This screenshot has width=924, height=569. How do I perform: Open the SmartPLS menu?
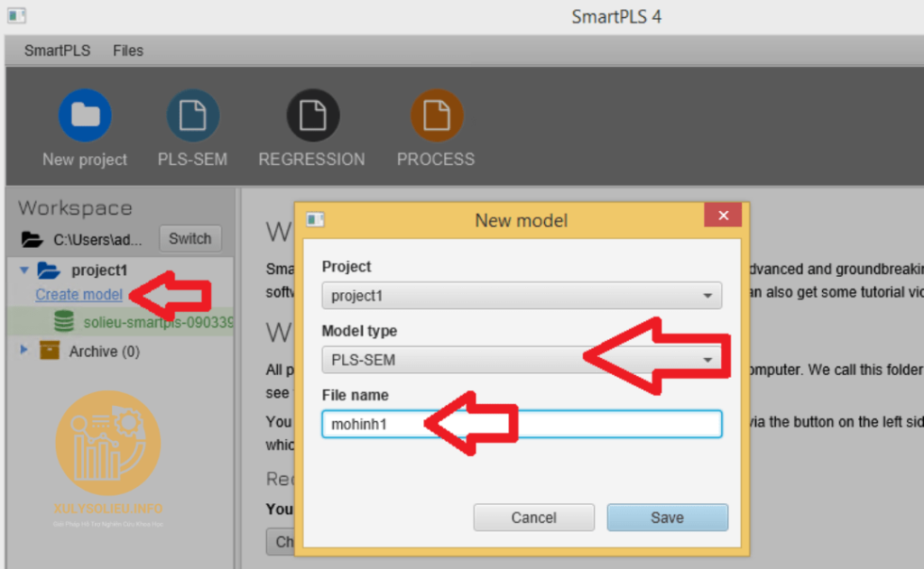(x=57, y=50)
